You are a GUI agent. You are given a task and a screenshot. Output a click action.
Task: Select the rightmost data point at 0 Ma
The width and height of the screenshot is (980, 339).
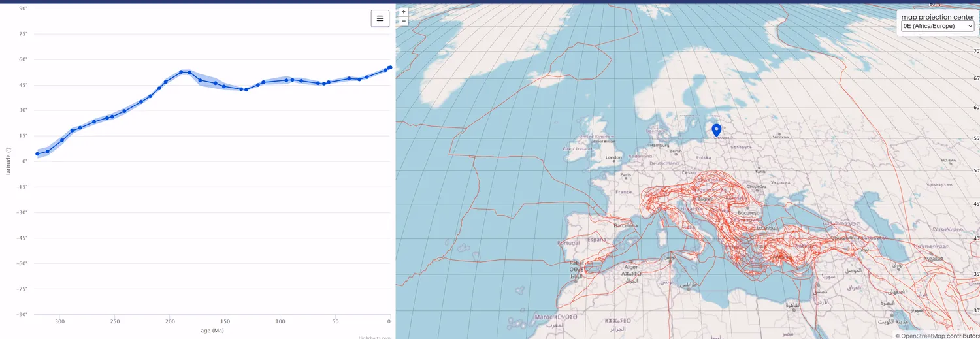tap(389, 67)
